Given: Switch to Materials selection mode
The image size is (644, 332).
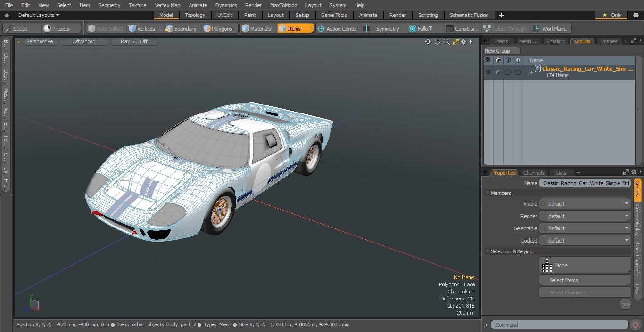Looking at the screenshot, I should coord(257,29).
